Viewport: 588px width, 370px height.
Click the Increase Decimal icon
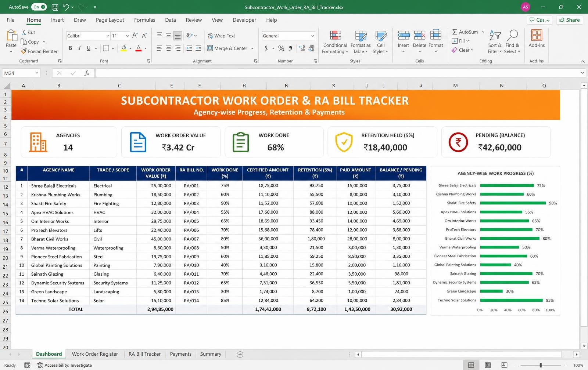coord(302,48)
